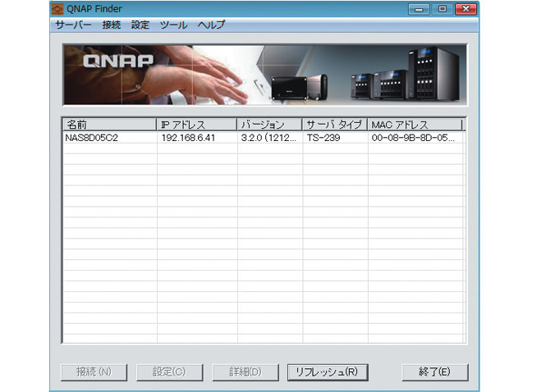
Task: Click the MAC address 00-08-9B-8D-05...
Action: (413, 138)
